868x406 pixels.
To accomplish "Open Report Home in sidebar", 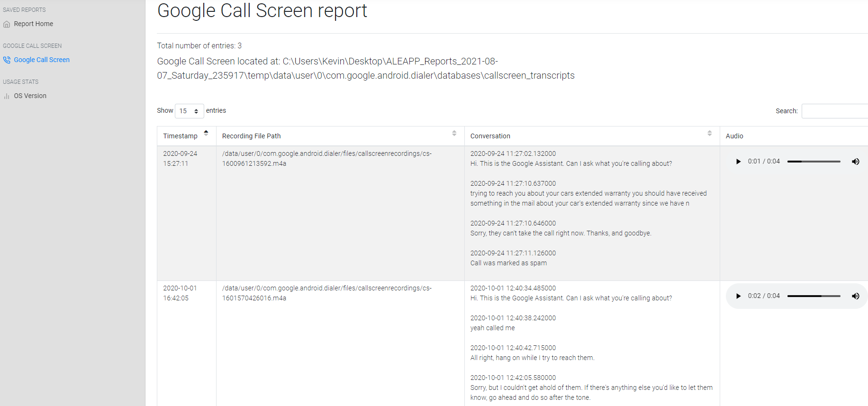I will 33,24.
